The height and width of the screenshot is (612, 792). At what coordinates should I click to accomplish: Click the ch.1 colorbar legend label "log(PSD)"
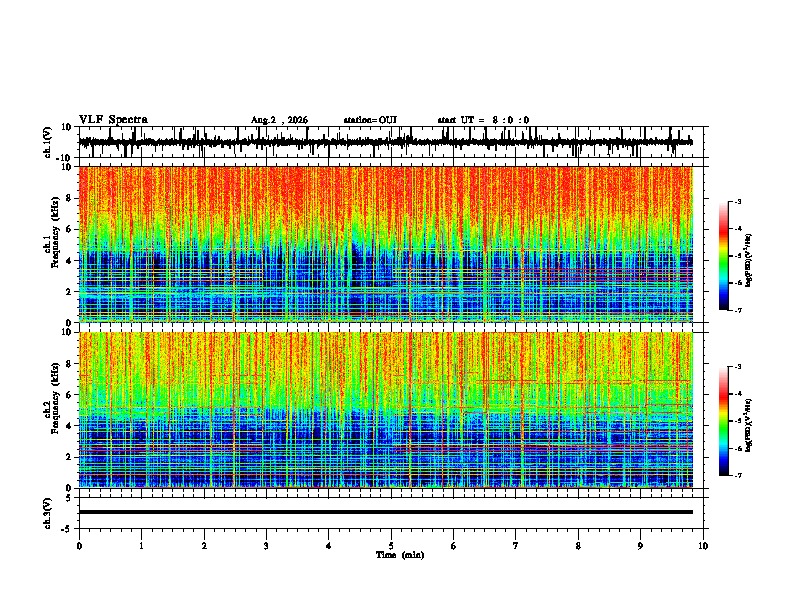(x=749, y=261)
